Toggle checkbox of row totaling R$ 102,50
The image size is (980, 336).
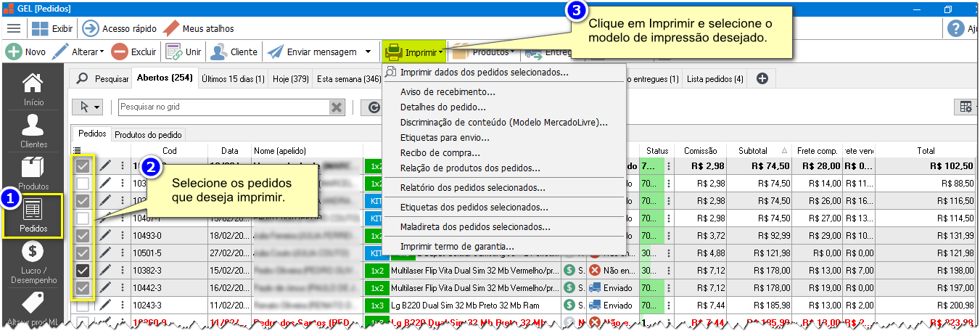[x=83, y=165]
